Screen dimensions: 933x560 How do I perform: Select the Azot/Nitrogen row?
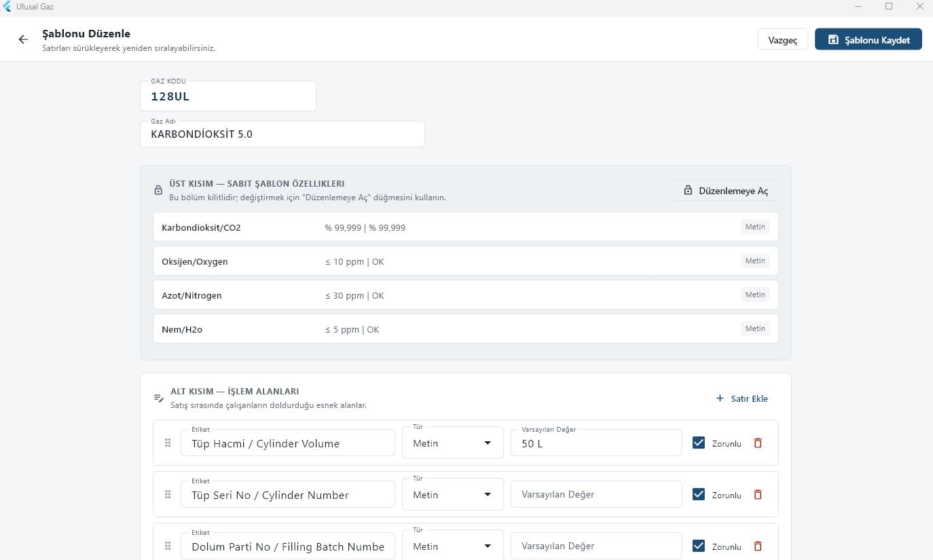coord(466,295)
